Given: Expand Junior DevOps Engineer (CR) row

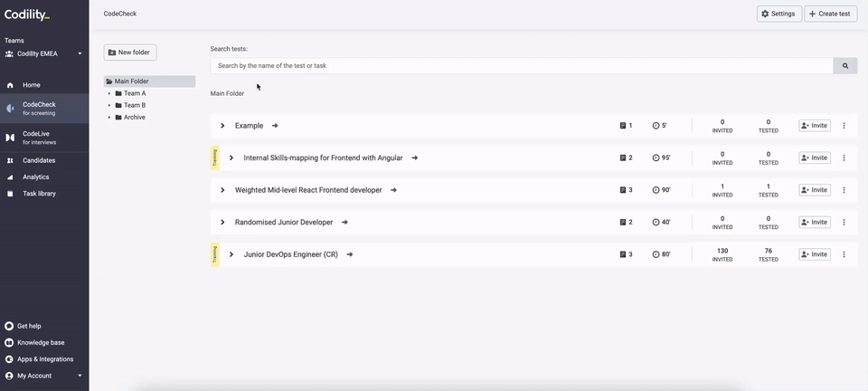Looking at the screenshot, I should [x=231, y=254].
